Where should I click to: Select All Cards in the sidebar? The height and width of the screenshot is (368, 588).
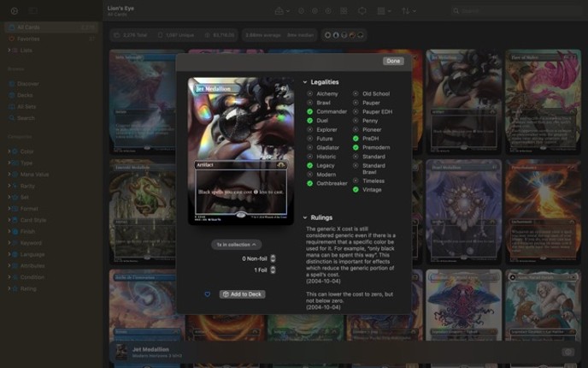[51, 27]
